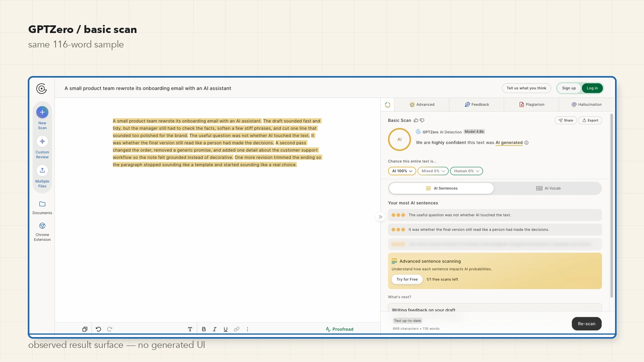
Task: Click Try for Free button
Action: click(x=407, y=279)
